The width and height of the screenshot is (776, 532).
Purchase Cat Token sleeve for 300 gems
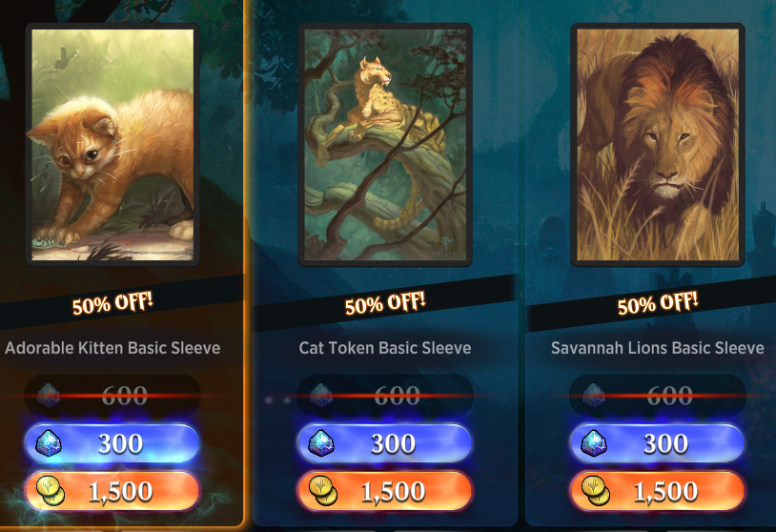pyautogui.click(x=385, y=443)
